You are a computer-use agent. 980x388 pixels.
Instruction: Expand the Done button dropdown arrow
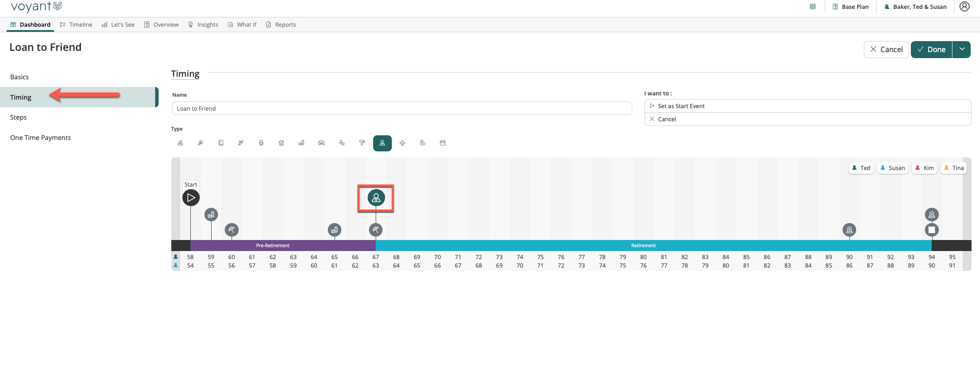click(x=962, y=49)
